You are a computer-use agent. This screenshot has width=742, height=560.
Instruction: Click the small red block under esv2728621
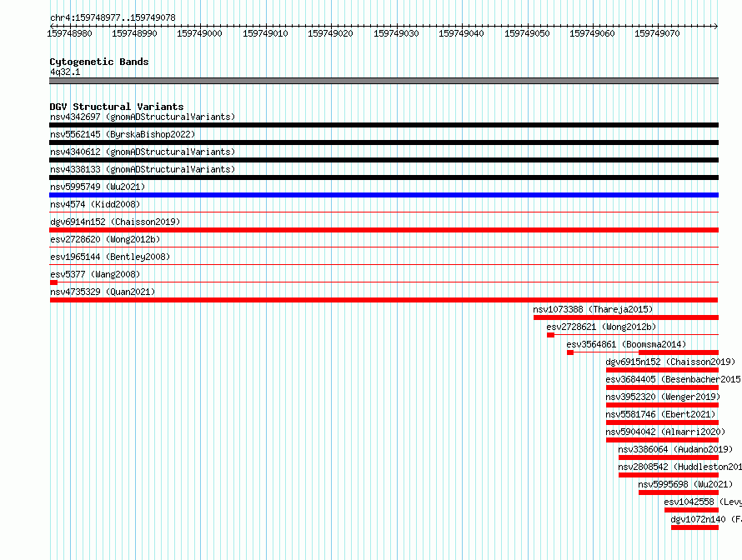(550, 335)
